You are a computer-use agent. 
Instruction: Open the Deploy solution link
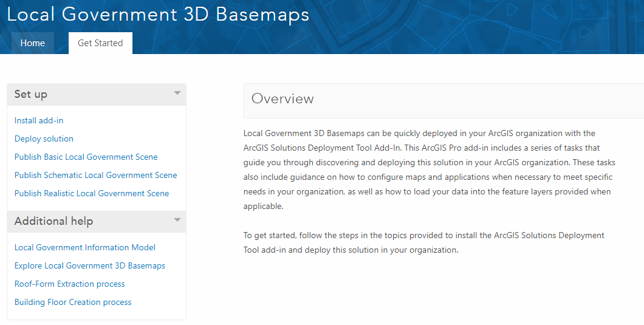point(44,139)
